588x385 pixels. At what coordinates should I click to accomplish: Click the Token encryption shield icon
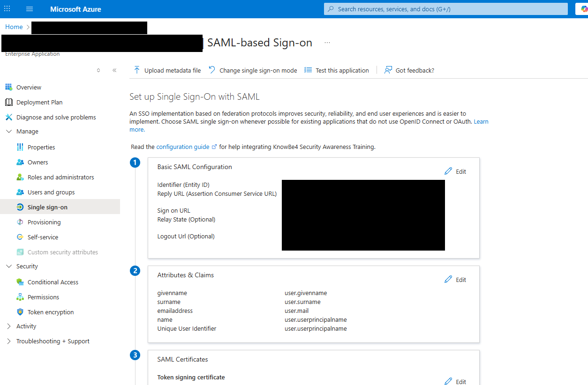point(20,312)
